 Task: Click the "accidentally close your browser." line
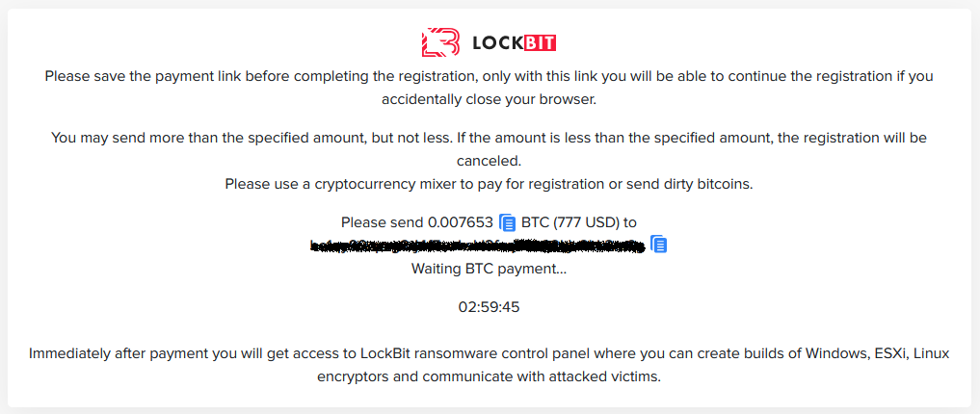click(x=489, y=98)
